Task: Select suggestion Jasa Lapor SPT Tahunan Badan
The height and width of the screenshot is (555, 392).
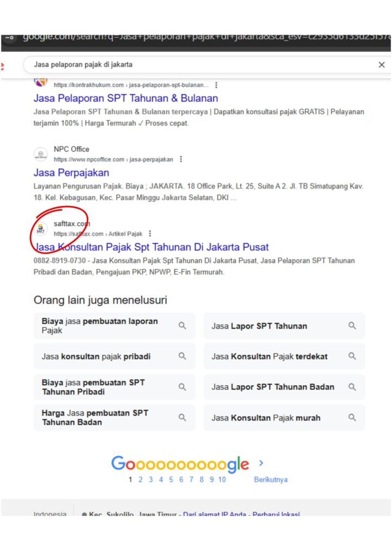Action: pos(284,387)
